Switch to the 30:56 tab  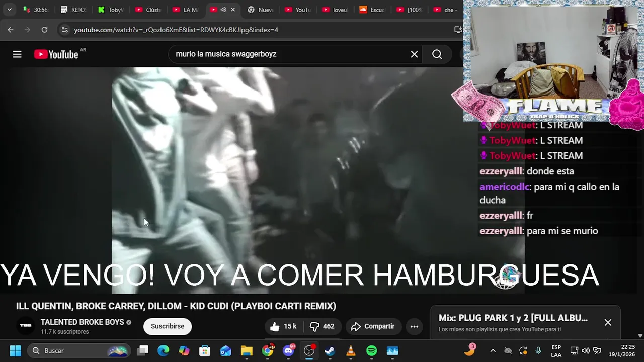pyautogui.click(x=35, y=10)
